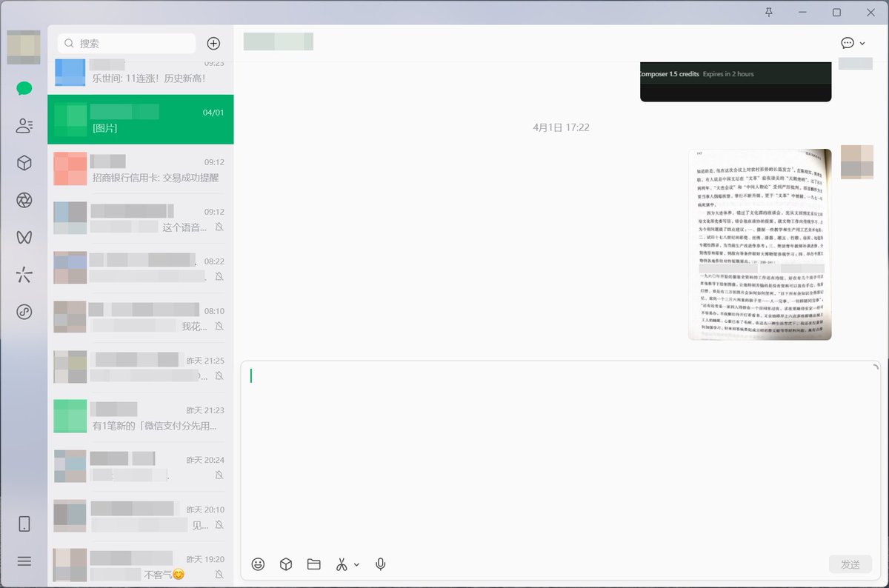Select the Chats bubble icon in sidebar
889x588 pixels.
point(24,88)
